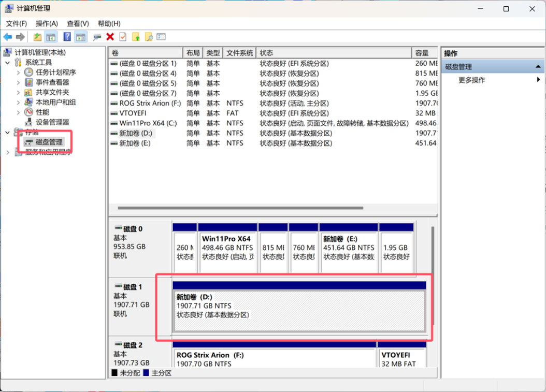Viewport: 546px width, 392px height.
Task: Expand the 服务和应用程序 node
Action: coord(7,152)
